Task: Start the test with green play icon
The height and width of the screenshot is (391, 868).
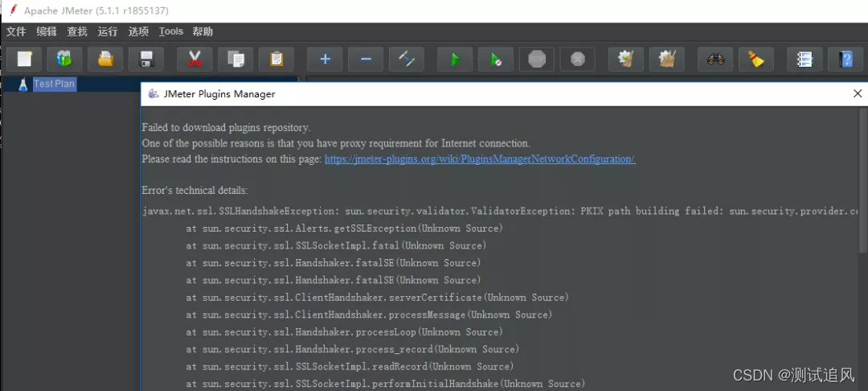Action: (x=455, y=59)
